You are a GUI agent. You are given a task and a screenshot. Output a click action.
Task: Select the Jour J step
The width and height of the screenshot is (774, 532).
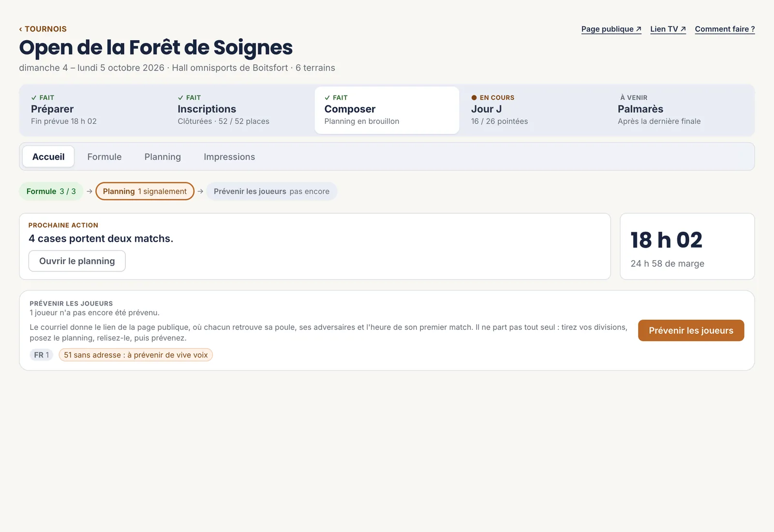[534, 110]
